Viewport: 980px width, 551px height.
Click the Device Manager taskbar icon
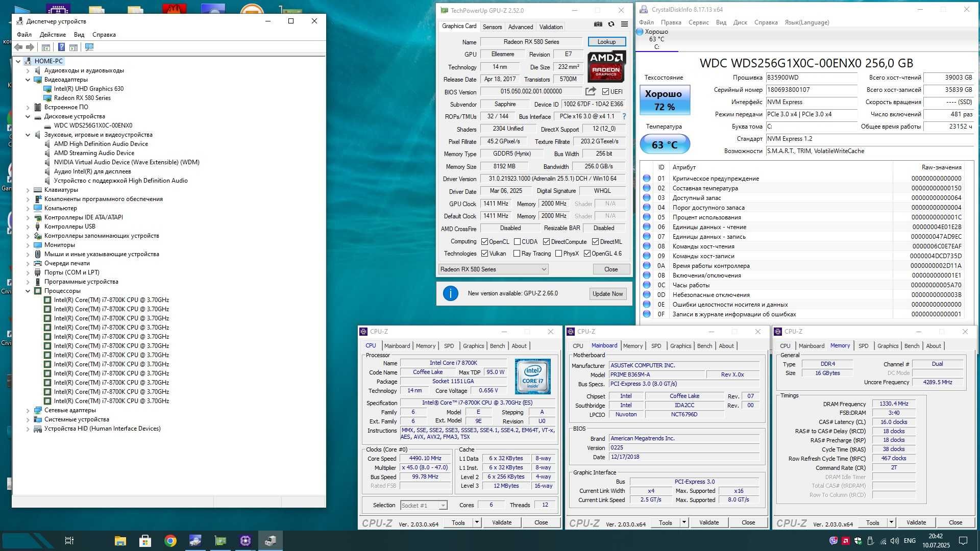click(271, 541)
